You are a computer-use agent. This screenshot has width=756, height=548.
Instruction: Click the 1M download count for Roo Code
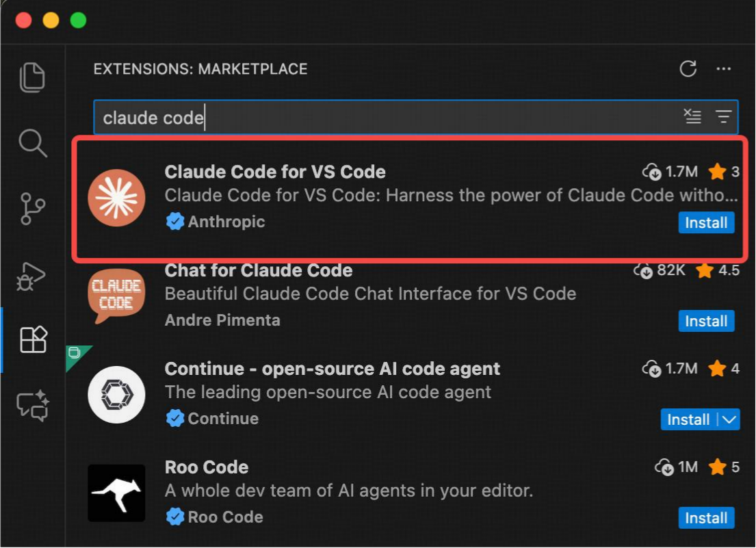(677, 467)
